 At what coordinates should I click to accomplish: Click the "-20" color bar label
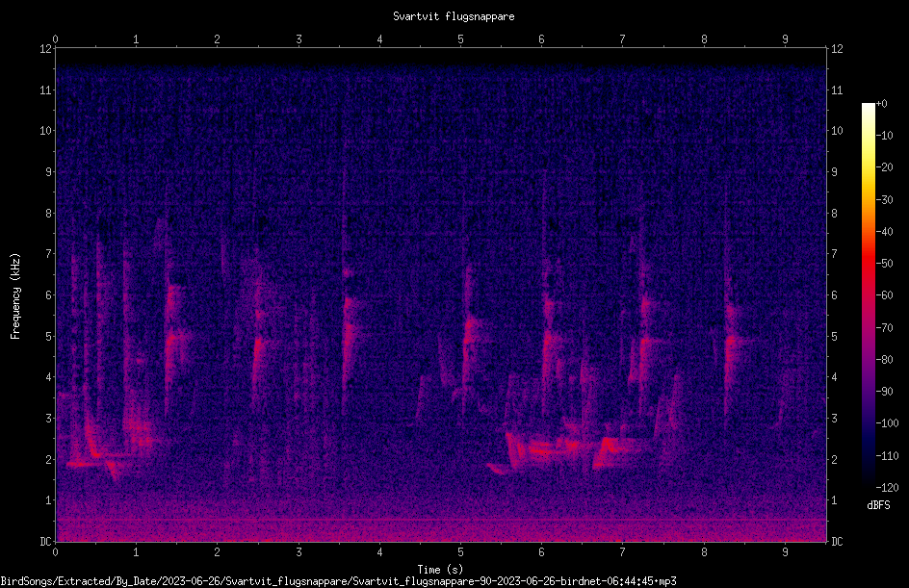point(884,167)
